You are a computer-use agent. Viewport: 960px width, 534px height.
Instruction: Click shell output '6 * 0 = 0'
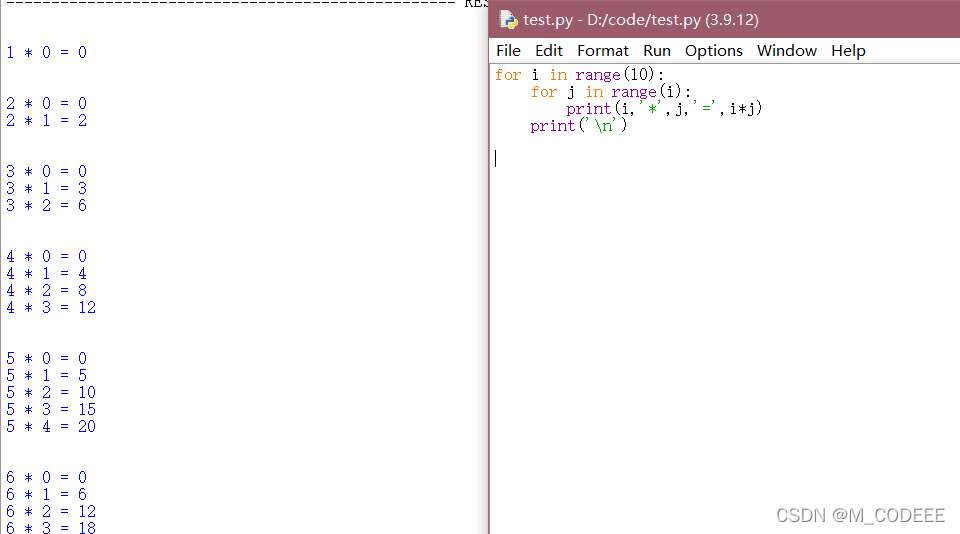[x=47, y=478]
